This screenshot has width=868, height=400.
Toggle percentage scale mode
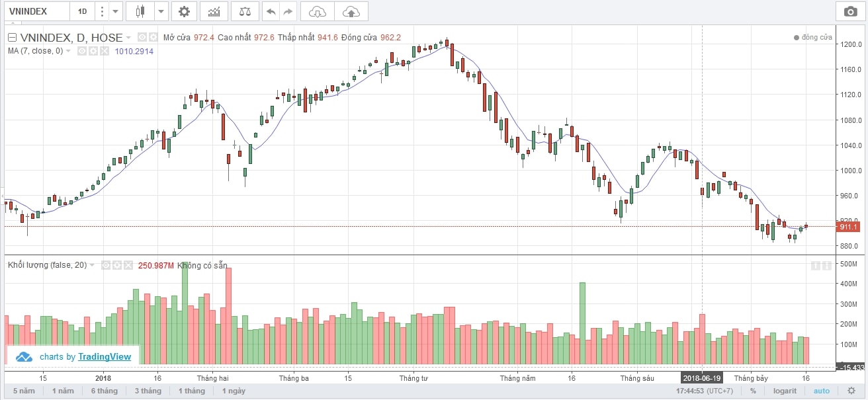753,391
